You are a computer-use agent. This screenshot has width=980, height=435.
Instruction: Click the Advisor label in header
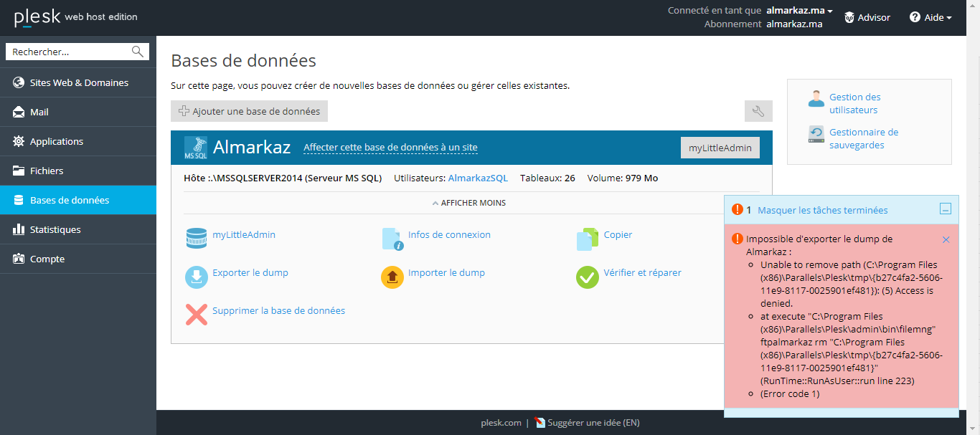pos(874,17)
